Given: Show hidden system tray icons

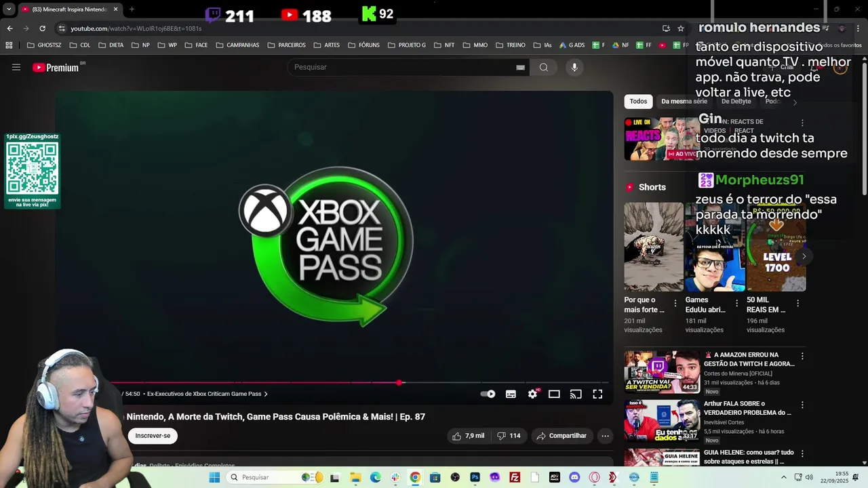Looking at the screenshot, I should (x=784, y=477).
